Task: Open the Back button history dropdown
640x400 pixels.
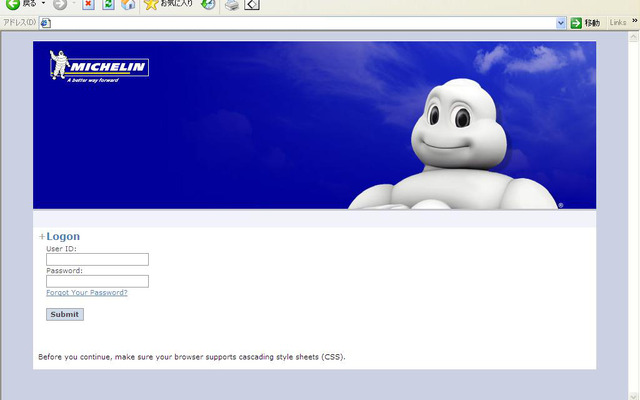Action: point(43,4)
